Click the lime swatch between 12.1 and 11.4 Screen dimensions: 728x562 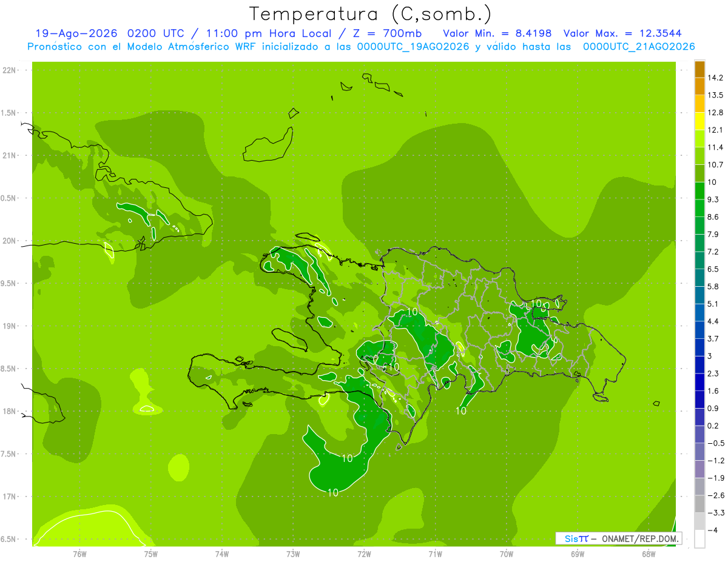tap(699, 139)
